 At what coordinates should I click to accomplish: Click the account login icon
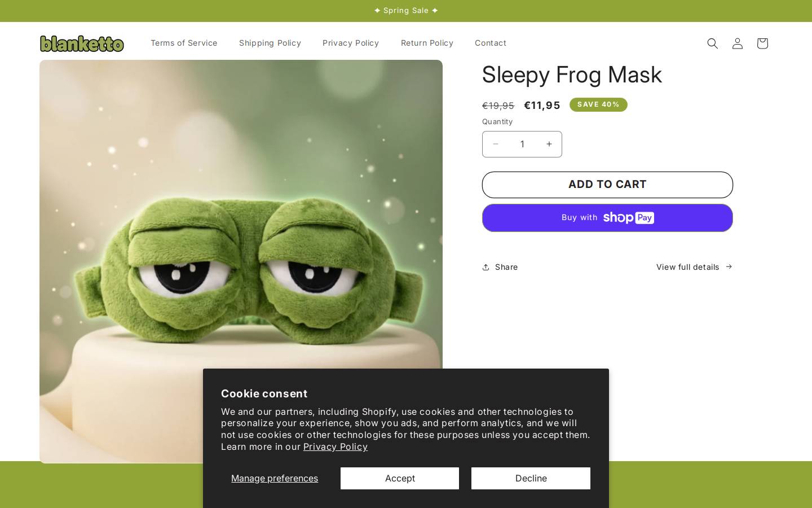coord(737,43)
